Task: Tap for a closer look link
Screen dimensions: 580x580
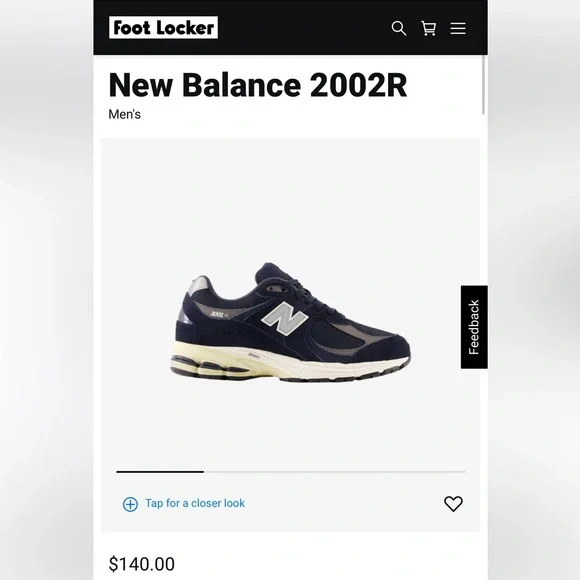Action: pyautogui.click(x=195, y=503)
